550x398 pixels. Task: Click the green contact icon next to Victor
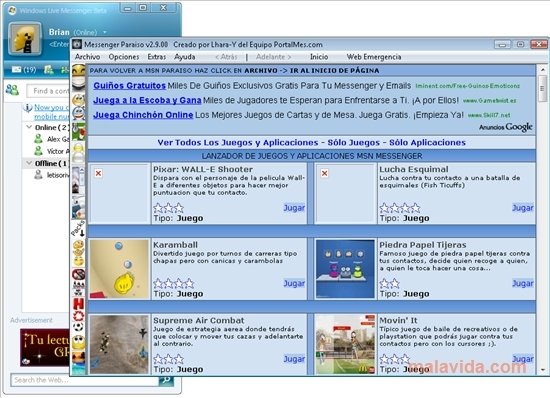point(38,151)
